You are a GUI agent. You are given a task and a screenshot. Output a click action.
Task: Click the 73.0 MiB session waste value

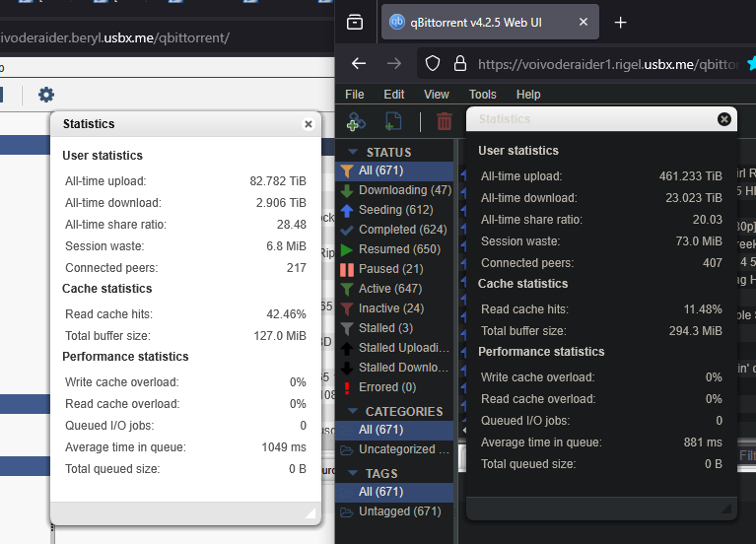[x=699, y=241]
